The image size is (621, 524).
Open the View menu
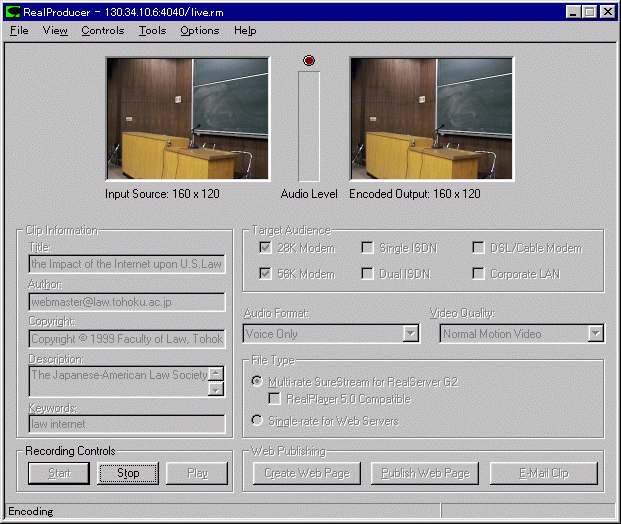[x=55, y=30]
